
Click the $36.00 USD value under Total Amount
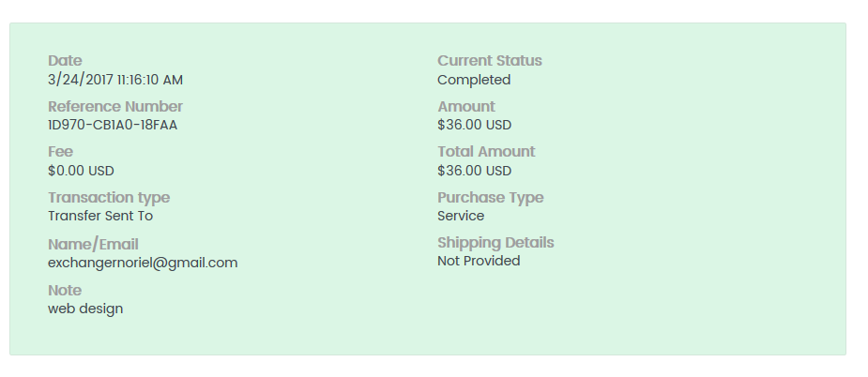coord(474,171)
